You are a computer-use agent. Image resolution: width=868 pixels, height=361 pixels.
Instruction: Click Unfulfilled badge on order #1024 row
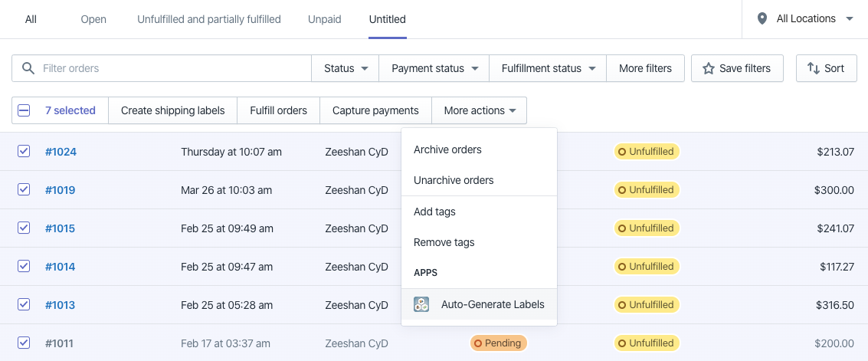646,151
